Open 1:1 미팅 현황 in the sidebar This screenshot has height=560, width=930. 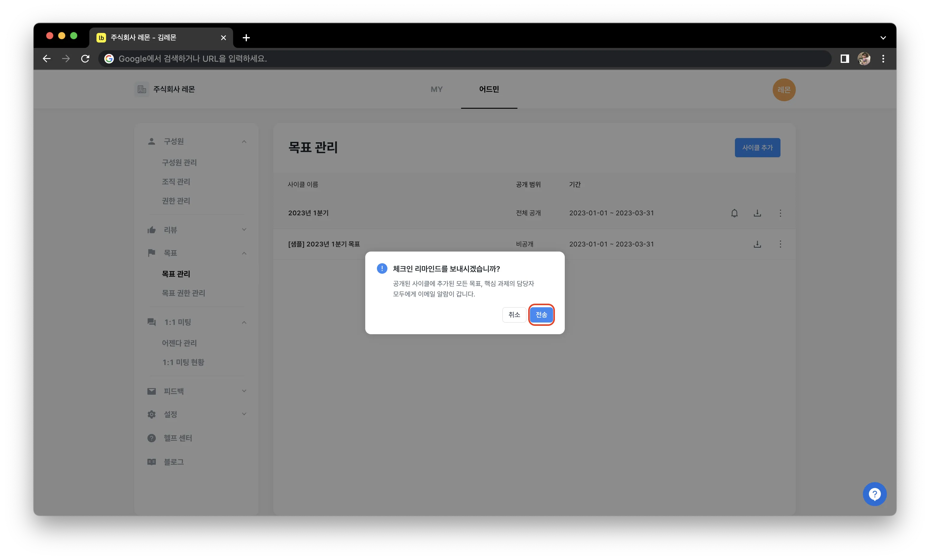[x=183, y=362]
